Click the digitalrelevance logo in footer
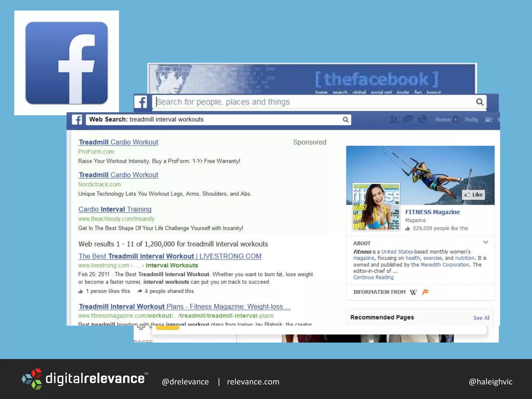This screenshot has width=532, height=399. click(85, 379)
